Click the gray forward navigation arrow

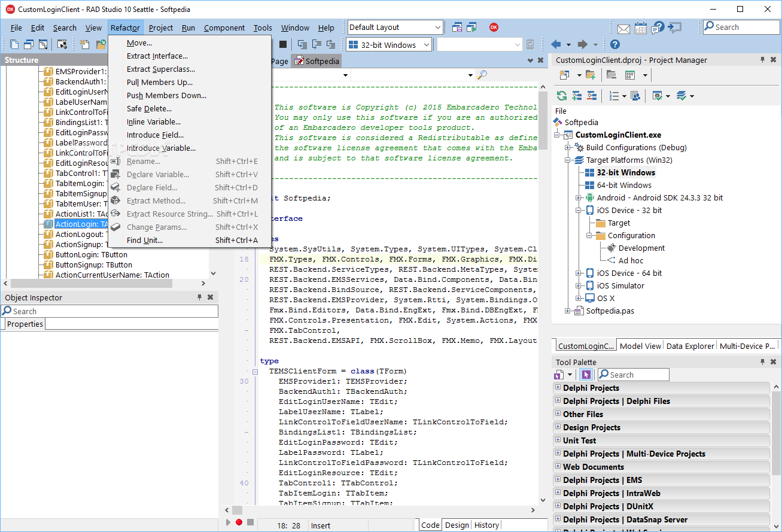[x=582, y=44]
